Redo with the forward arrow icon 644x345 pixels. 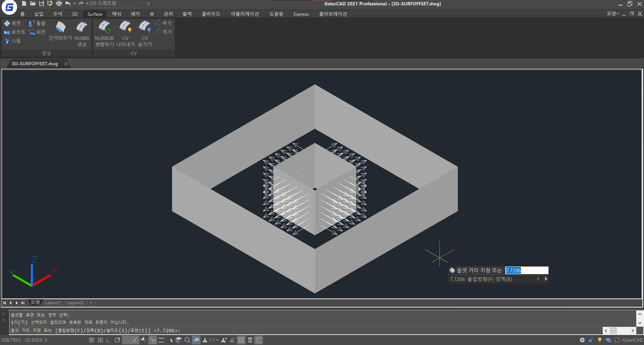[x=80, y=3]
